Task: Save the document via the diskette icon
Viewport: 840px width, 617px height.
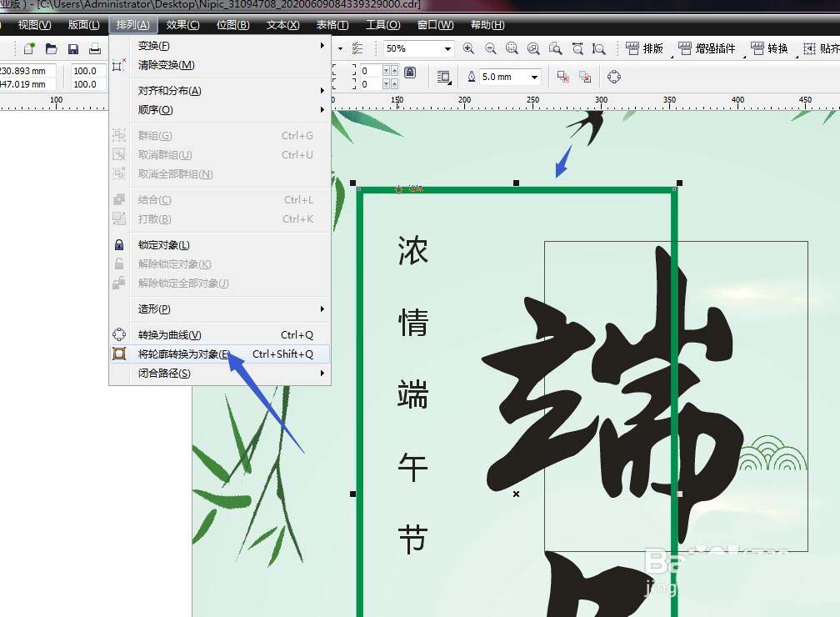Action: (x=73, y=48)
